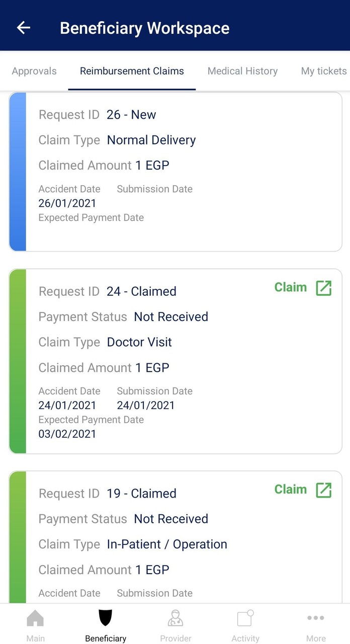Open the Beneficiary Workspace title
This screenshot has width=350, height=644.
click(144, 28)
